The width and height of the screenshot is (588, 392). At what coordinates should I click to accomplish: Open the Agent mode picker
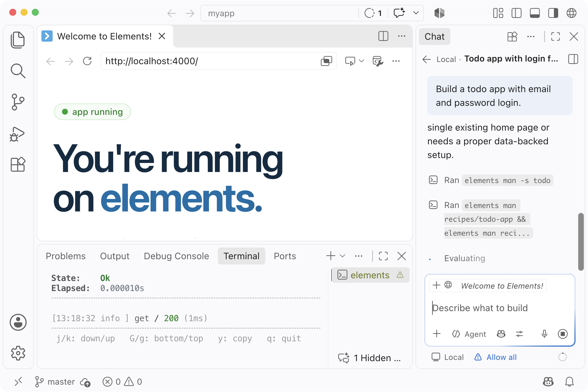469,334
